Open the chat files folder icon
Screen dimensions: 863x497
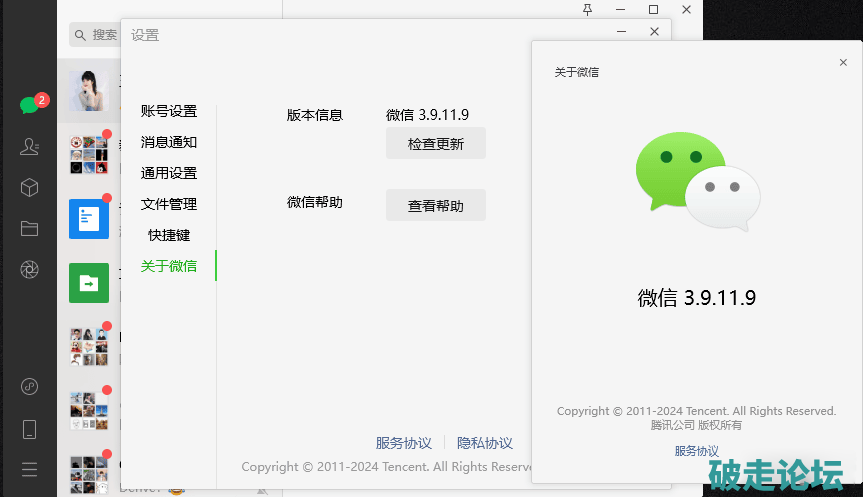29,228
